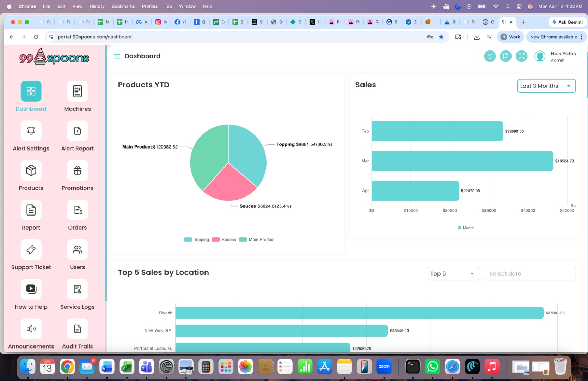Open Announcements via the speaker icon
The width and height of the screenshot is (588, 381).
coord(31,328)
